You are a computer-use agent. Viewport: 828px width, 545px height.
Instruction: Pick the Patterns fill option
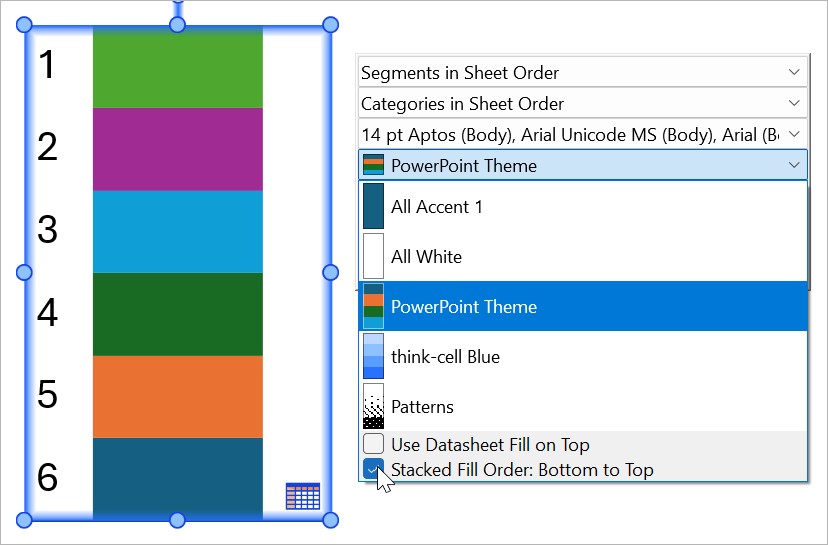(x=422, y=407)
